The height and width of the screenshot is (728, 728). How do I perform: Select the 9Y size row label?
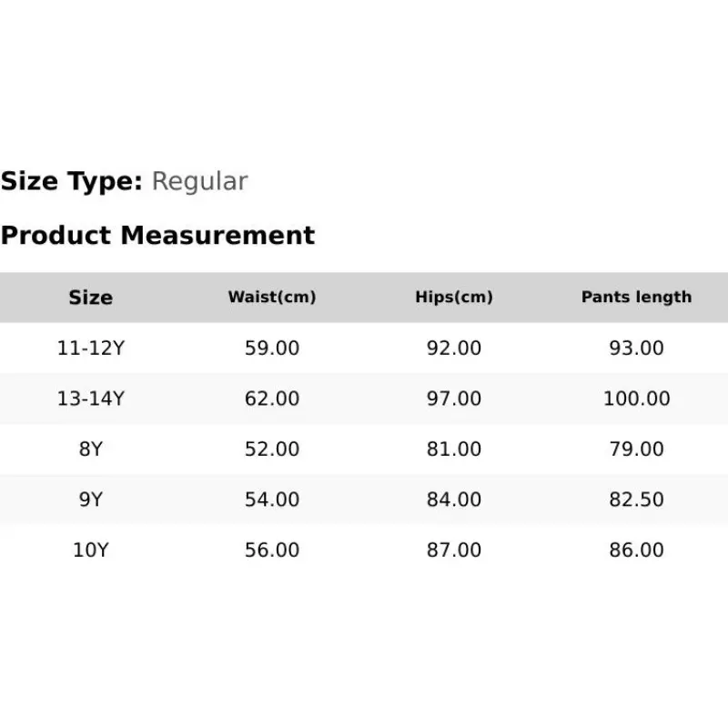coord(90,500)
